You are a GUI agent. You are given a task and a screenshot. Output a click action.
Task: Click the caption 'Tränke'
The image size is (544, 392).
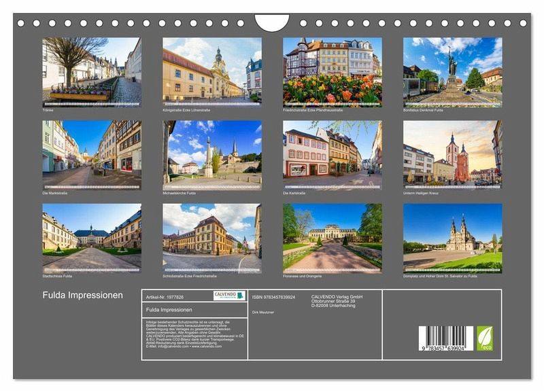tap(48, 110)
